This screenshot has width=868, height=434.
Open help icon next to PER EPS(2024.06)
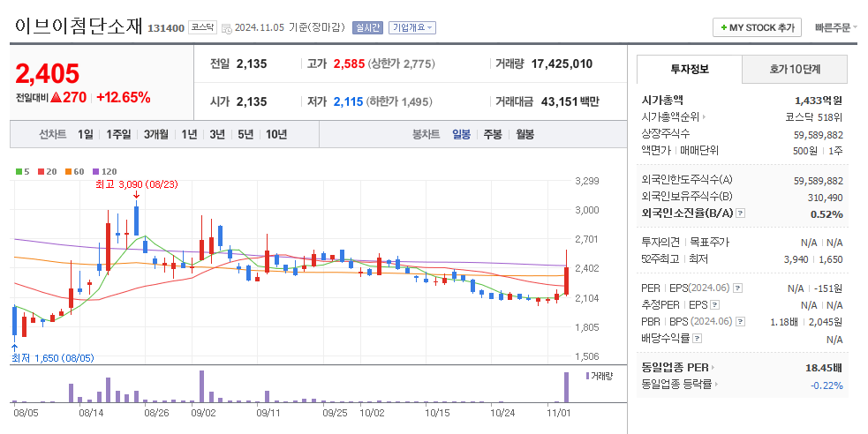pyautogui.click(x=738, y=288)
